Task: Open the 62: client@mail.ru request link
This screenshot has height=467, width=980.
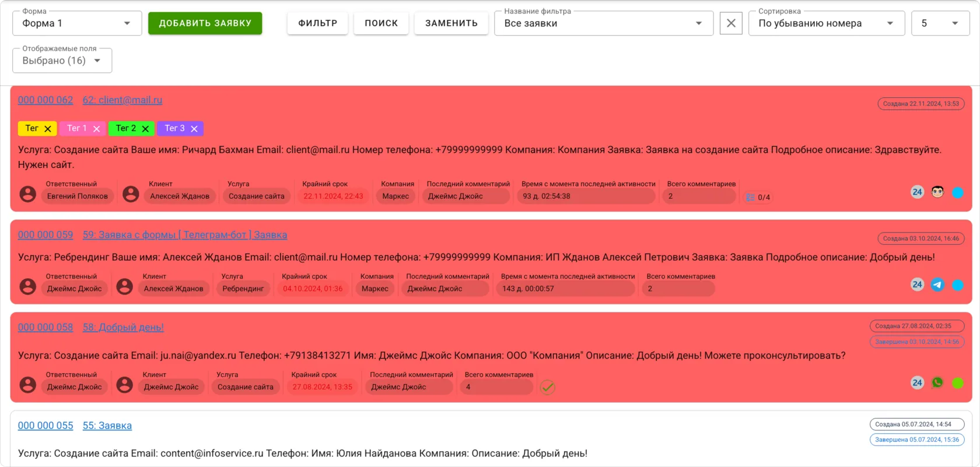Action: point(123,100)
